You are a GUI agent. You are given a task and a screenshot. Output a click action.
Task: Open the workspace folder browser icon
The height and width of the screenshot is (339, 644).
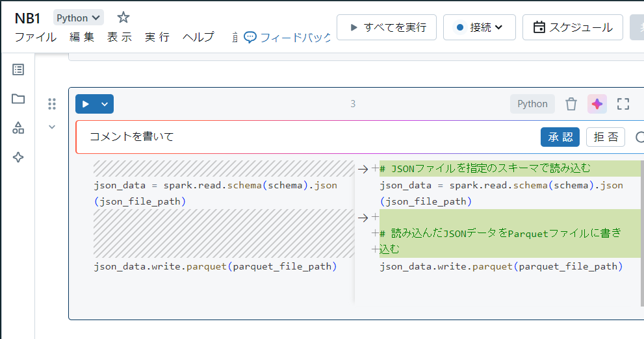pyautogui.click(x=18, y=99)
